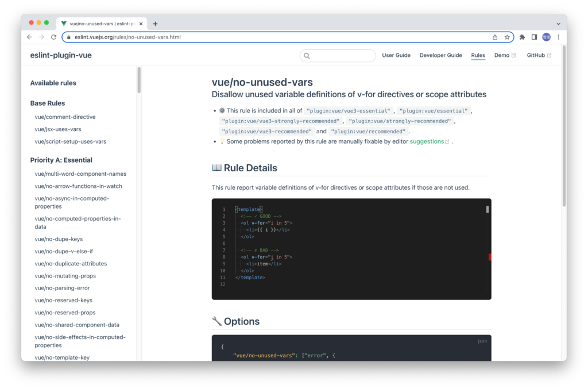Screen dimensions: 588x389
Task: Open the vue/no-dupe-keys rule page
Action: tap(58, 238)
